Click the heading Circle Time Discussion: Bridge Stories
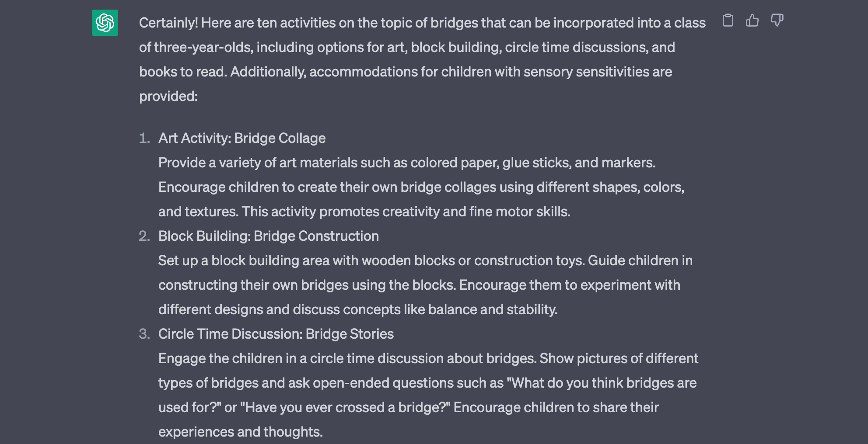868x444 pixels. point(276,334)
